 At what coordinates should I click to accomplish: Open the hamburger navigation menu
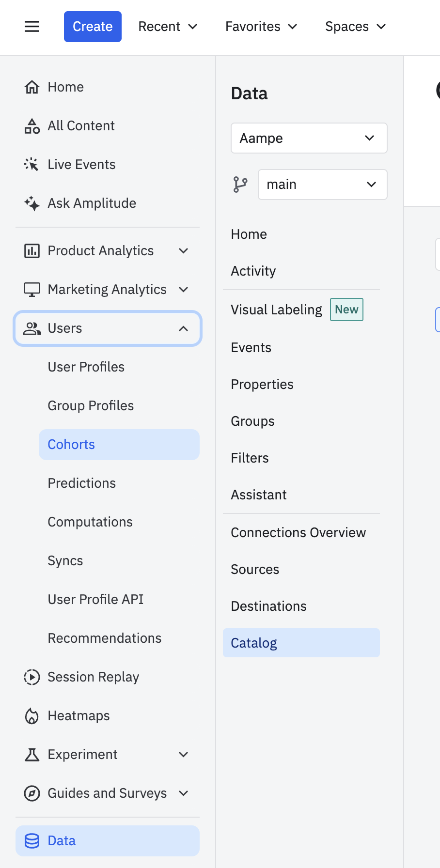tap(32, 27)
